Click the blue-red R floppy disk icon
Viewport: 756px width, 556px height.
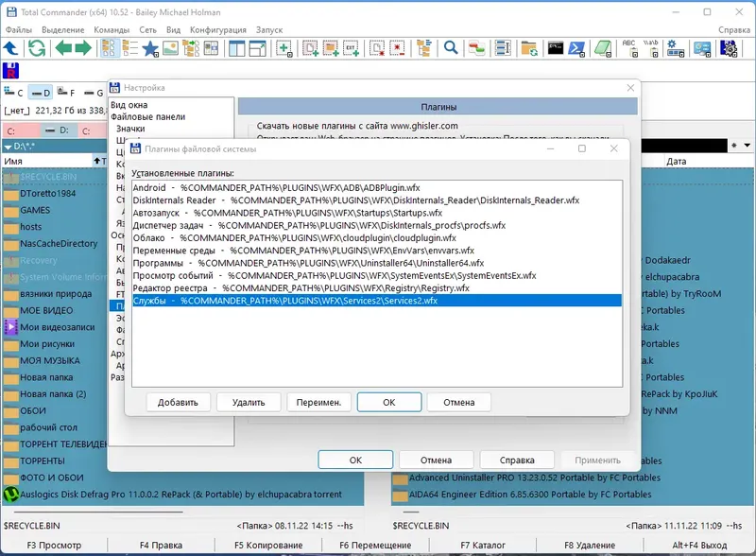[10, 71]
